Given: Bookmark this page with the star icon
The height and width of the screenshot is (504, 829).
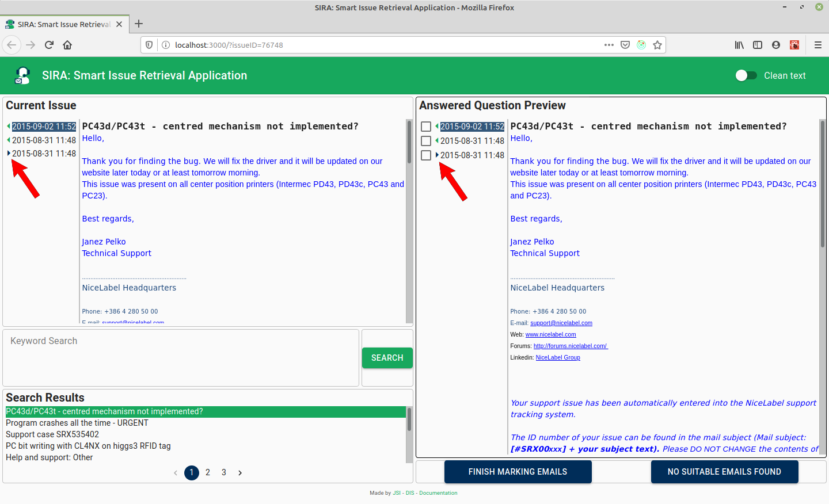Looking at the screenshot, I should click(657, 45).
